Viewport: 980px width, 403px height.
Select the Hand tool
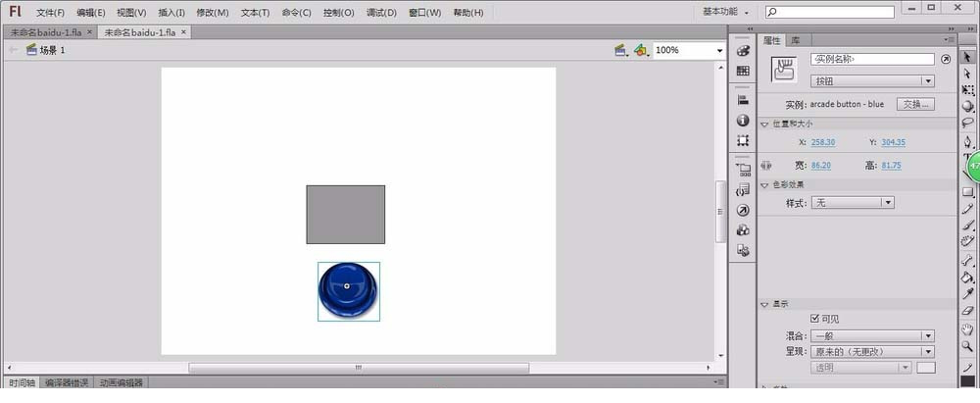pos(967,328)
